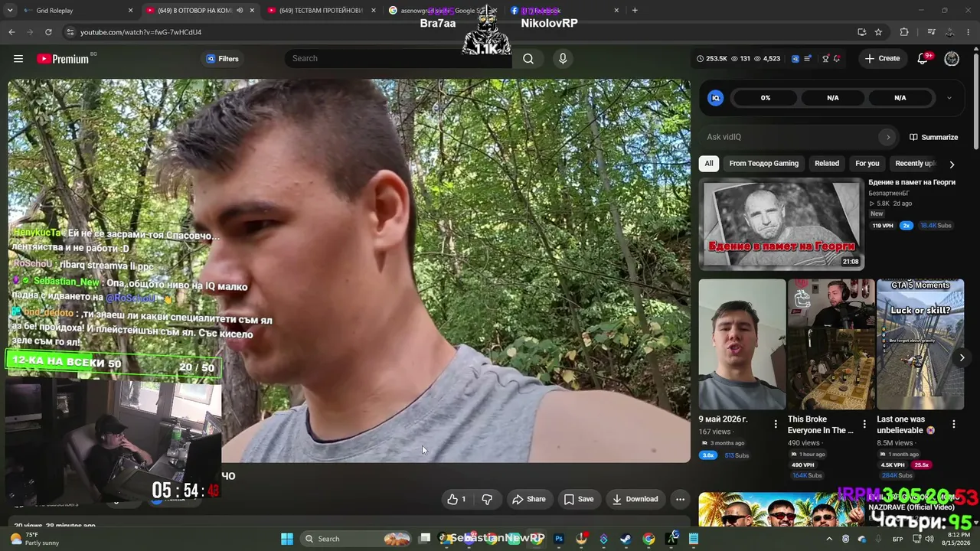
Task: Open the tab search dropdown arrow
Action: click(x=11, y=11)
